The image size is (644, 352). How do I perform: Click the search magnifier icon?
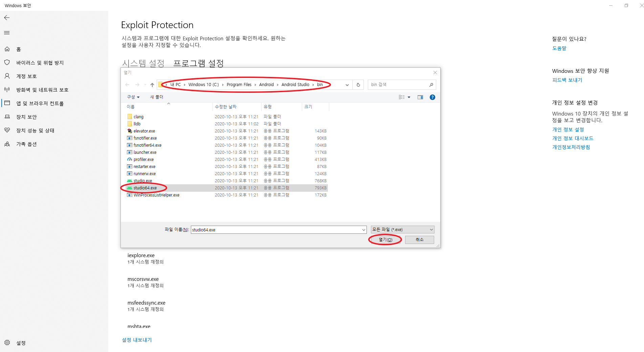[x=431, y=85]
